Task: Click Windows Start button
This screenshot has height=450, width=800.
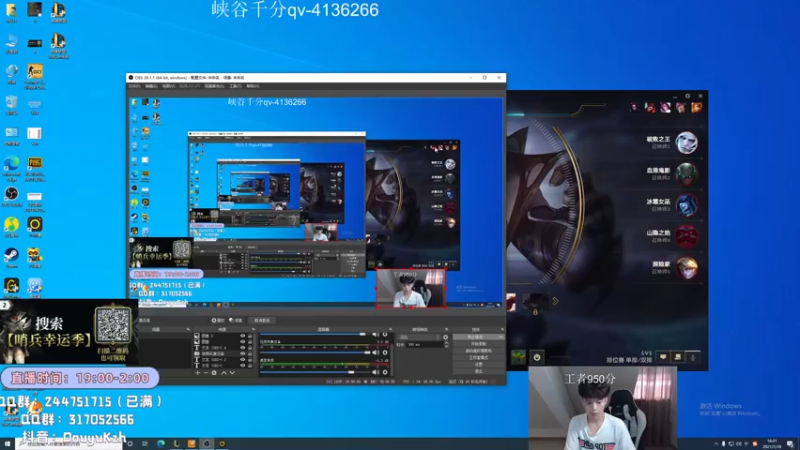Action: (x=7, y=444)
